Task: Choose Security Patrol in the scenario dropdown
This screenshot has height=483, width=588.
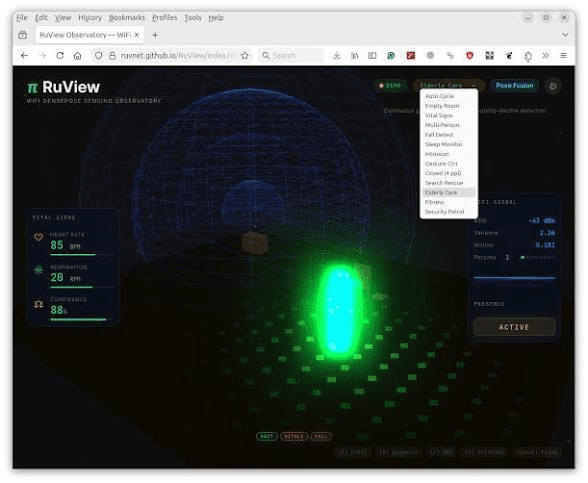Action: coord(444,212)
